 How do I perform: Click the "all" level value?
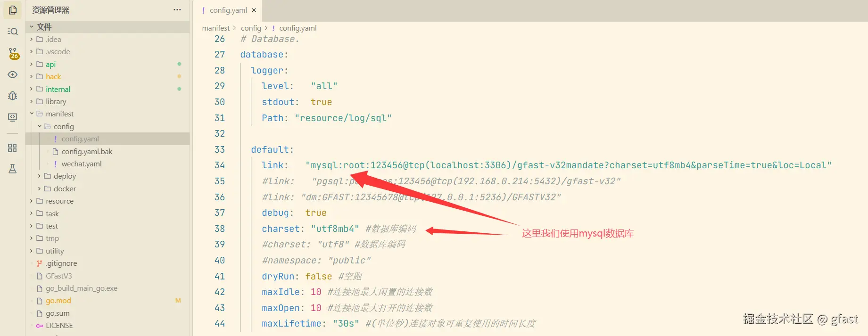coord(324,86)
